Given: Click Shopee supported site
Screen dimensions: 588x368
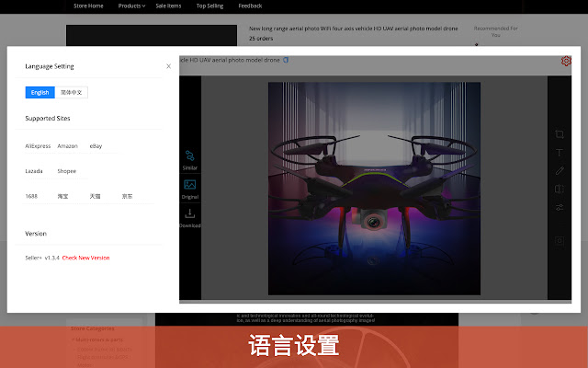Looking at the screenshot, I should pyautogui.click(x=67, y=171).
